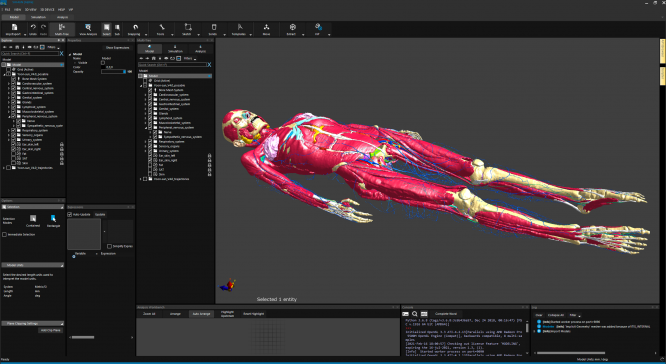Enable the Immediate Selection checkbox
The image size is (666, 364).
(4, 234)
